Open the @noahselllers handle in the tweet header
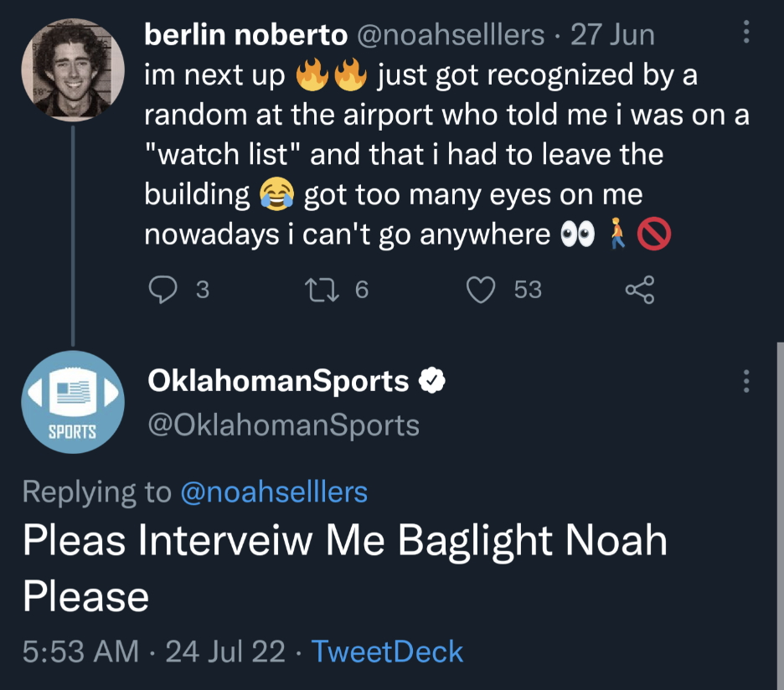 click(x=451, y=34)
